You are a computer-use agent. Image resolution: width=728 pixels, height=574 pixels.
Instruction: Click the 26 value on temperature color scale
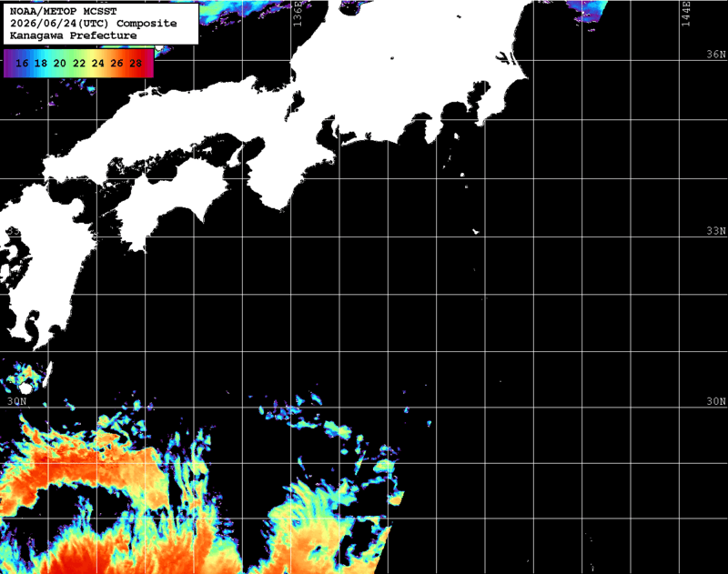coord(116,63)
